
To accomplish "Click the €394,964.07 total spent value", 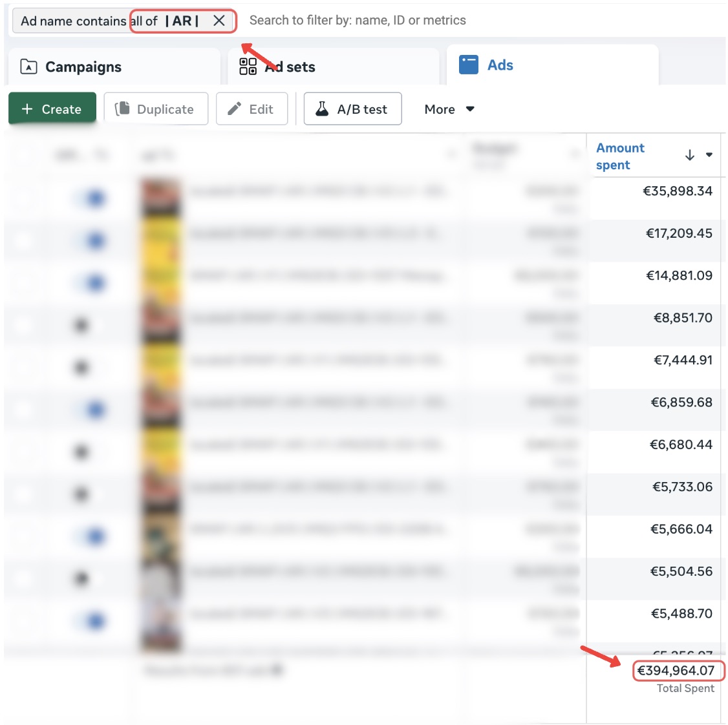I will [x=676, y=670].
